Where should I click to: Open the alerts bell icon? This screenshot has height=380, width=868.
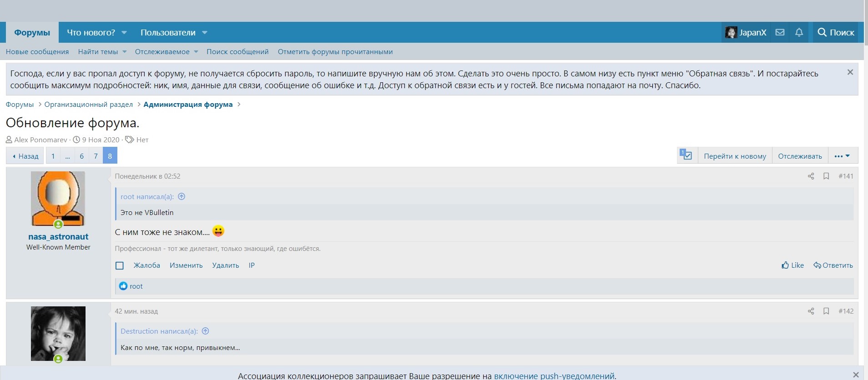799,32
